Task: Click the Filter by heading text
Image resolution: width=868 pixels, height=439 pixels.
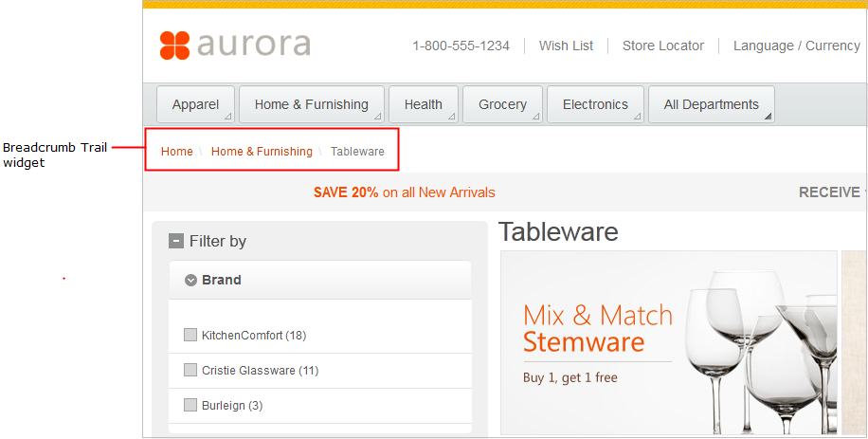Action: coord(218,242)
